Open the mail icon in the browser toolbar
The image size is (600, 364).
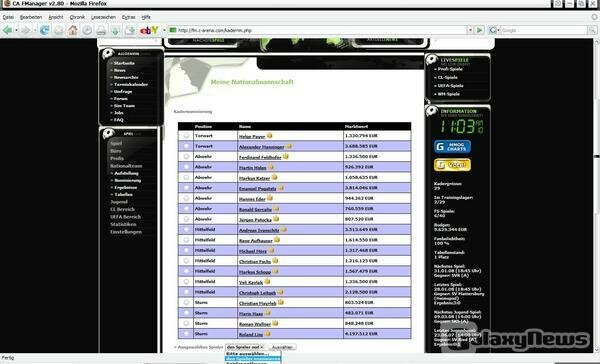click(x=59, y=30)
